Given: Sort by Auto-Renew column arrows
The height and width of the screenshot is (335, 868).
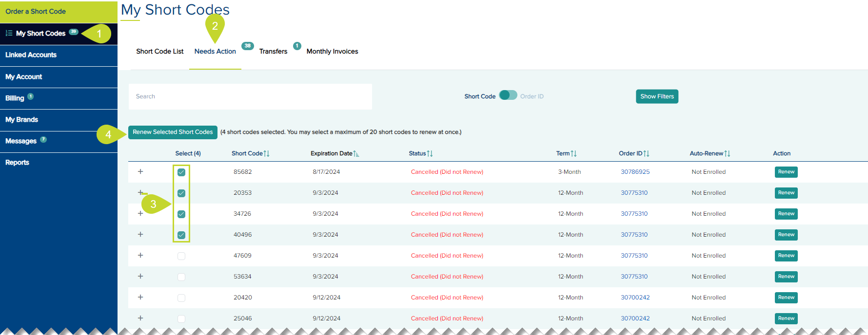Looking at the screenshot, I should tap(727, 153).
